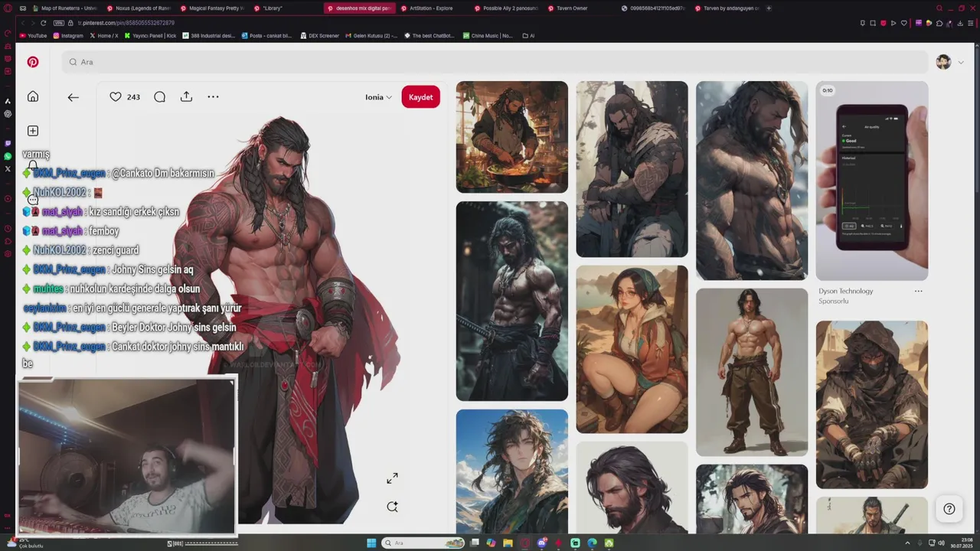Open the shirtless man in brown pants thumbnail
This screenshot has height=551, width=980.
752,372
